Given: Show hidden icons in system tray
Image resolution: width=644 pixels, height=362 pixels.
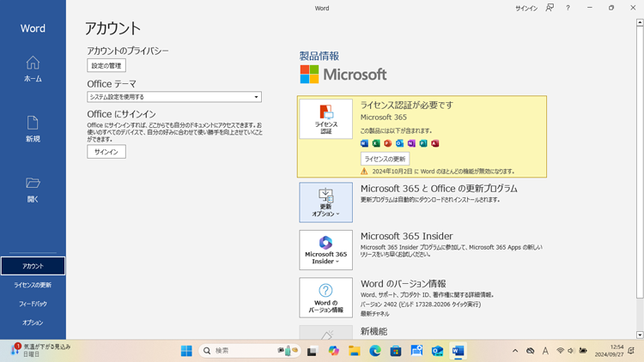Looking at the screenshot, I should [515, 351].
